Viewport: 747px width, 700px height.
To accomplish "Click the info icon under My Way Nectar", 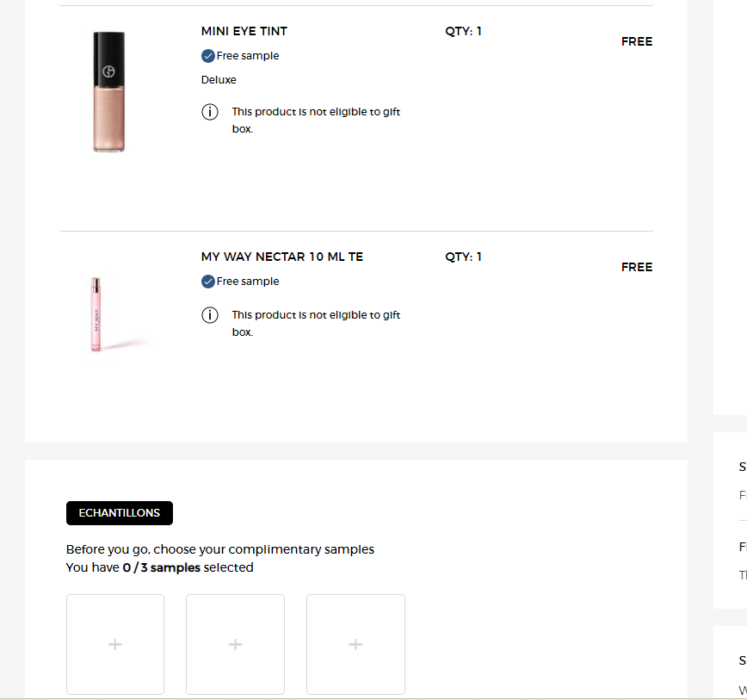I will [x=210, y=315].
